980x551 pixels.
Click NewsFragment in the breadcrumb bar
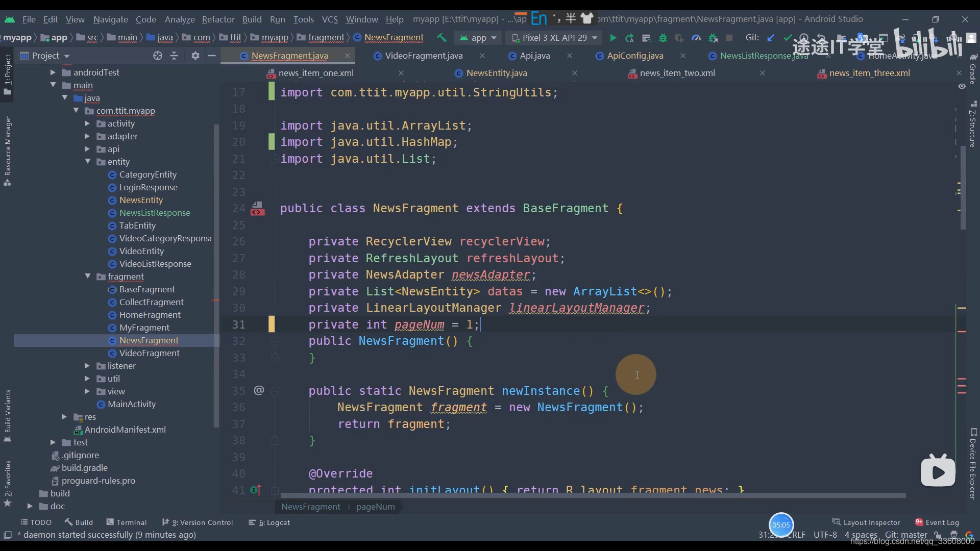pyautogui.click(x=310, y=507)
